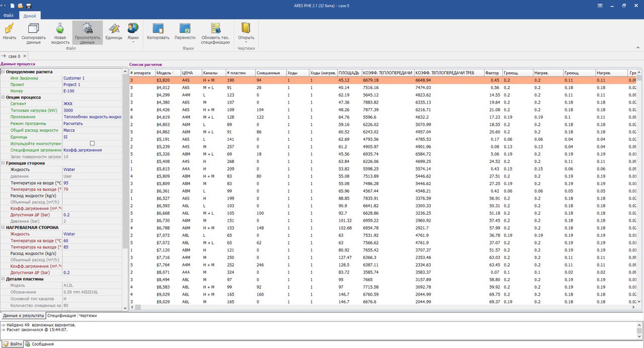The height and width of the screenshot is (348, 644).
Task: Open the Файл menu tab
Action: 9,16
